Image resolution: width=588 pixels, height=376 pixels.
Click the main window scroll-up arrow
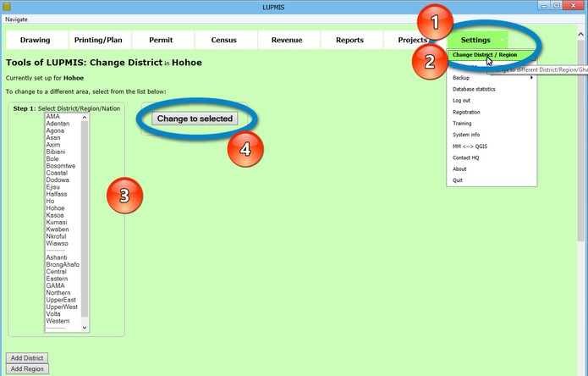[x=581, y=34]
